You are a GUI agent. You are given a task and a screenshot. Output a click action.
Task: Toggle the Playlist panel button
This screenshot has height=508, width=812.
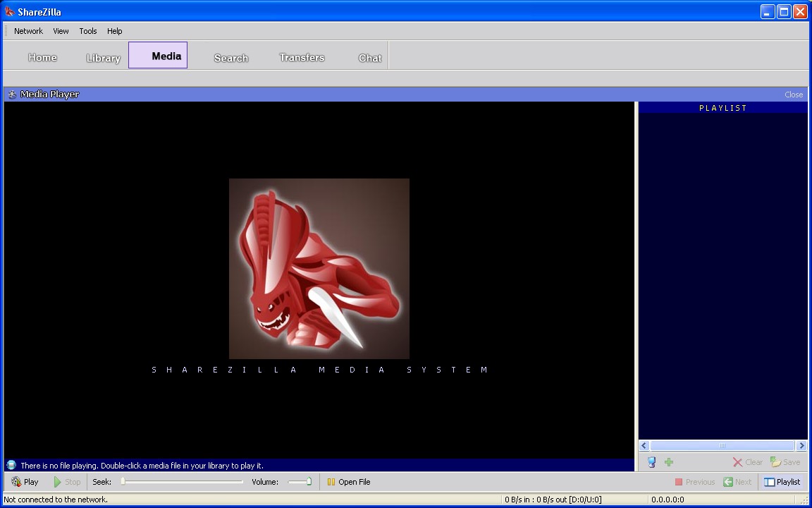pos(782,482)
